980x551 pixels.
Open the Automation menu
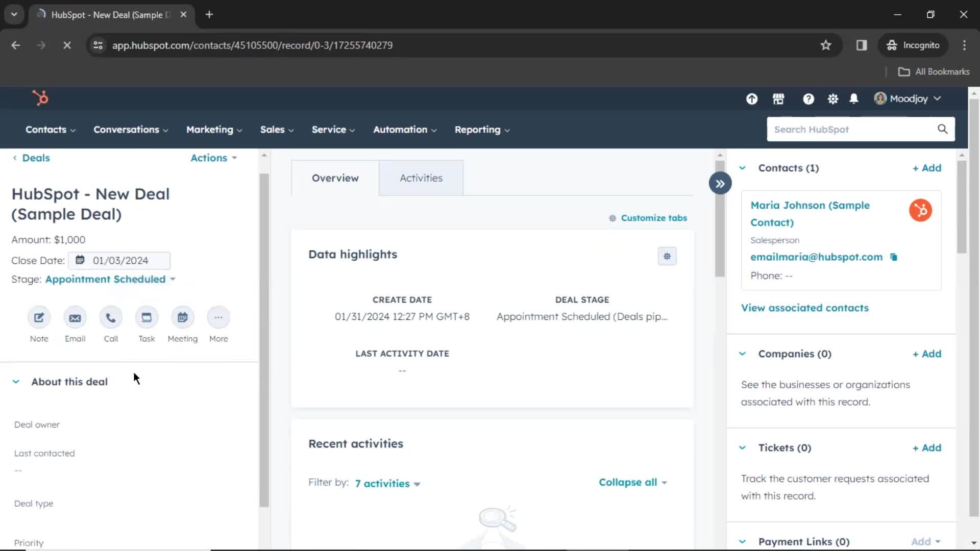(x=405, y=130)
